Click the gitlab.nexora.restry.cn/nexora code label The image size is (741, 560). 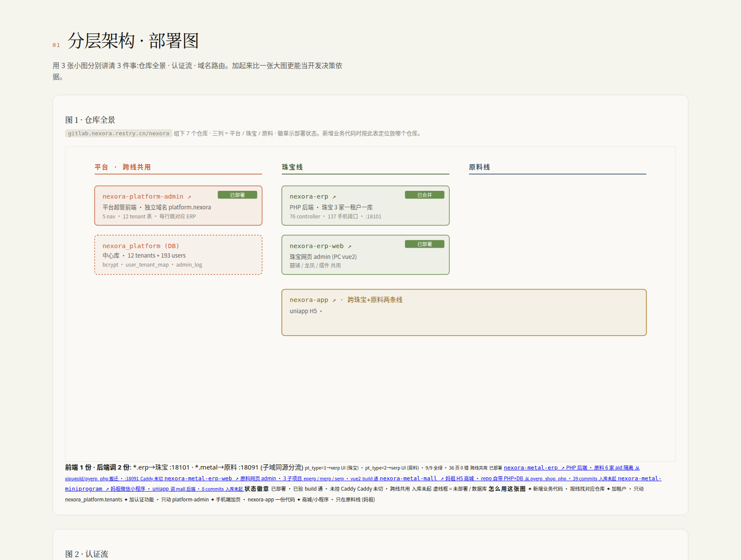point(118,134)
